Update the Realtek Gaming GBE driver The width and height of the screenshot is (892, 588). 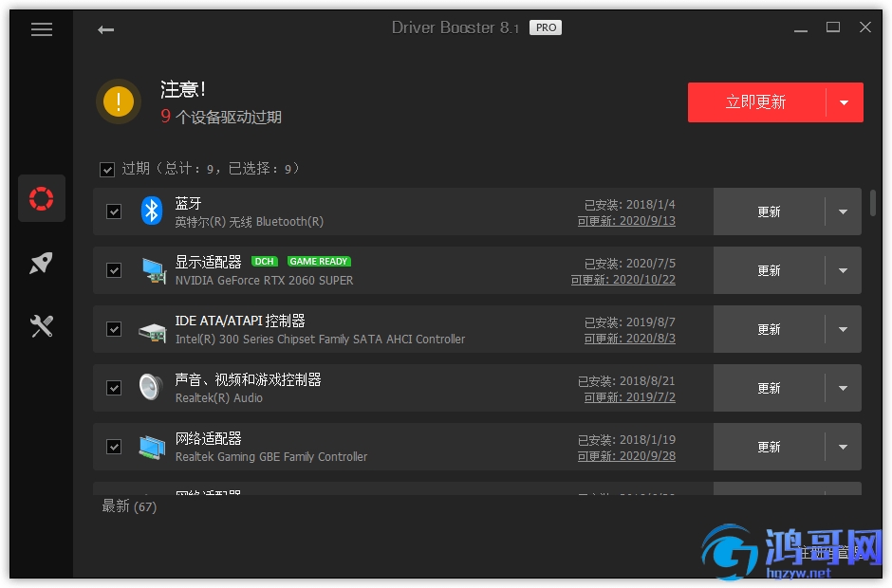click(x=770, y=447)
